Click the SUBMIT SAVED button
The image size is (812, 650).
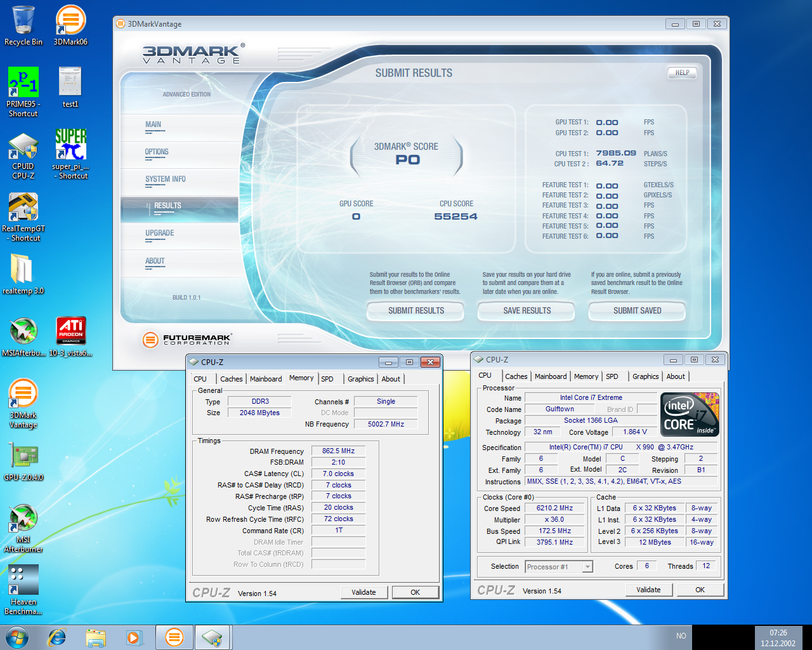pos(638,310)
